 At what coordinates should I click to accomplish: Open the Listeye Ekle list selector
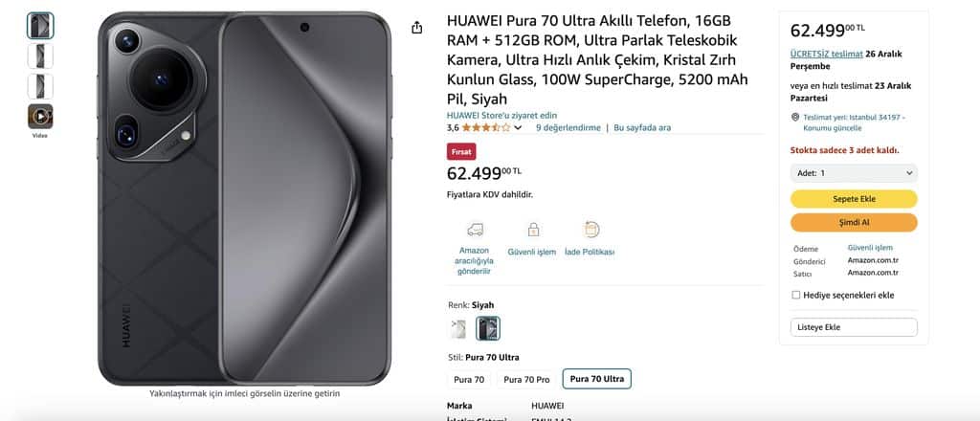854,327
